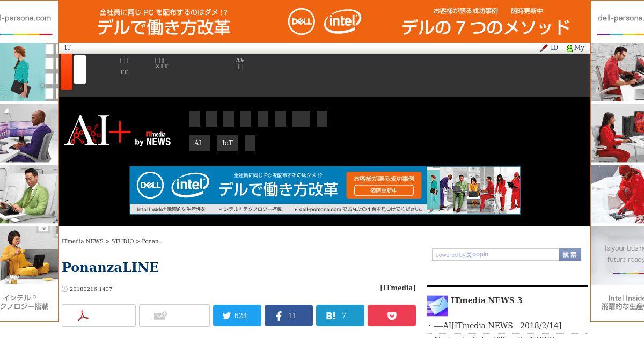644x338 pixels.
Task: Click the PonanzaLINE article title
Action: pyautogui.click(x=111, y=267)
